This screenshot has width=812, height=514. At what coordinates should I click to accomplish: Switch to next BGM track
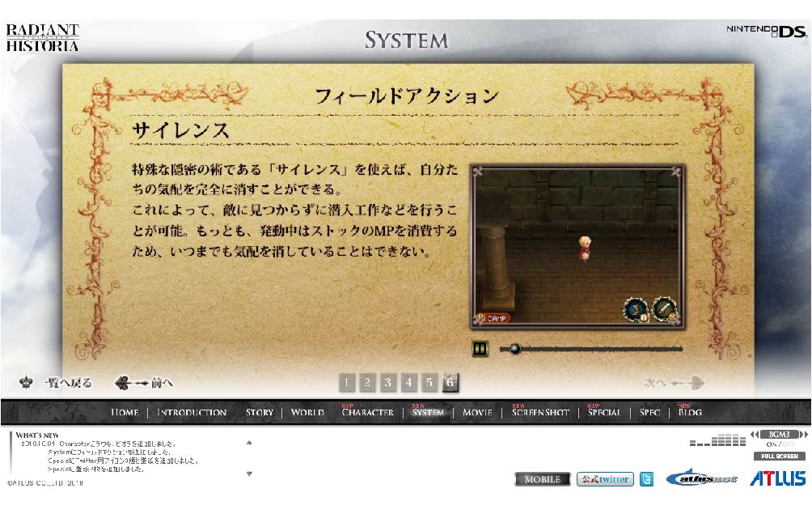[x=804, y=434]
